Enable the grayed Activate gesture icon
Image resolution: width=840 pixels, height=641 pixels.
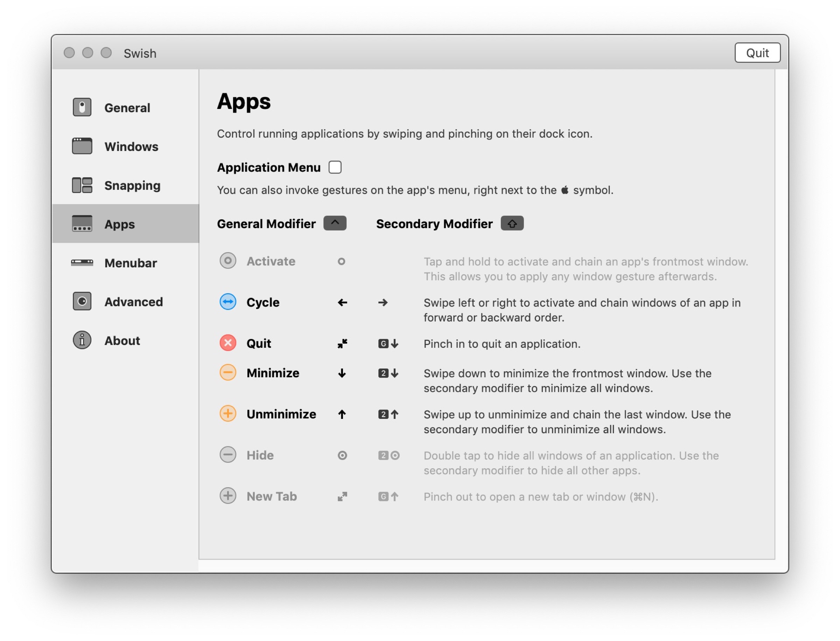227,261
